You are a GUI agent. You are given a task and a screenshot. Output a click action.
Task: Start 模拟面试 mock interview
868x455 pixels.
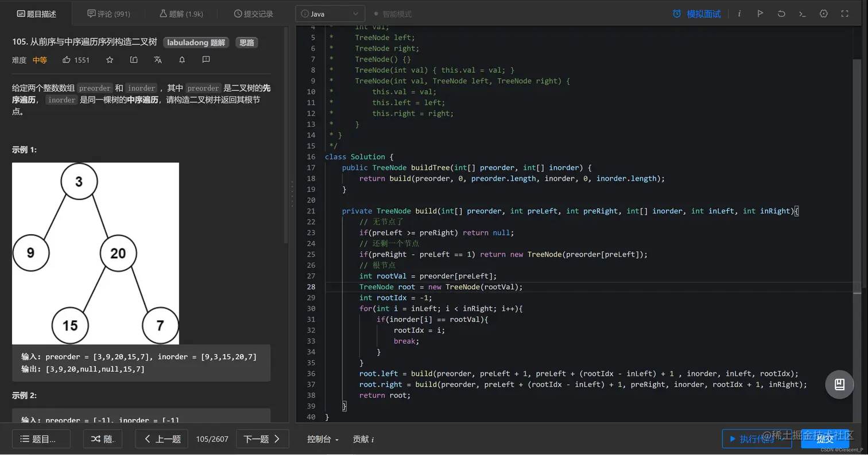pos(697,14)
